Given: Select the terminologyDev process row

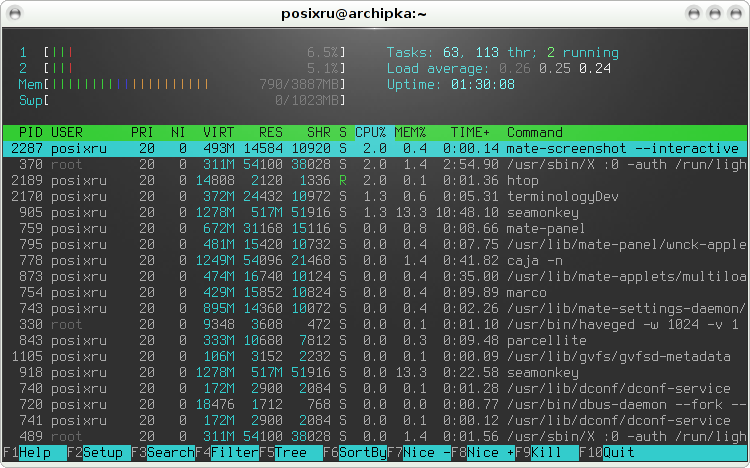Looking at the screenshot, I should 375,197.
